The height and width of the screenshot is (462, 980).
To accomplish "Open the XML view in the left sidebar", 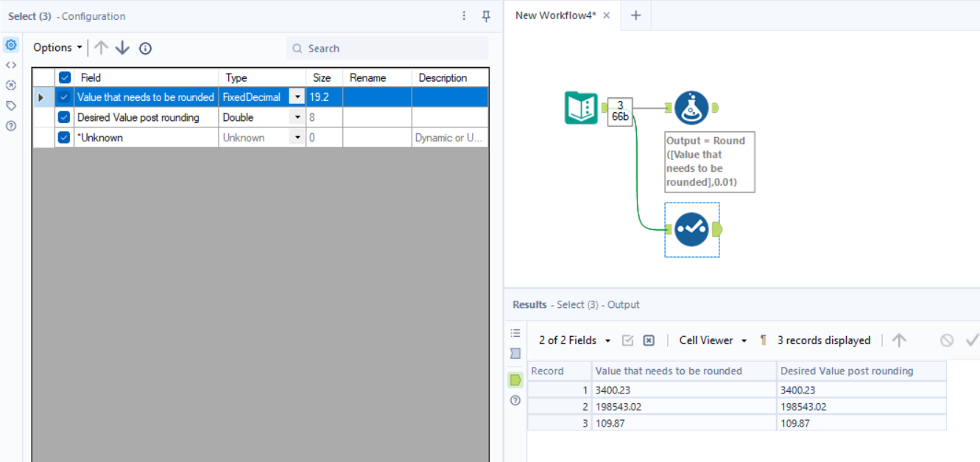I will [x=10, y=65].
